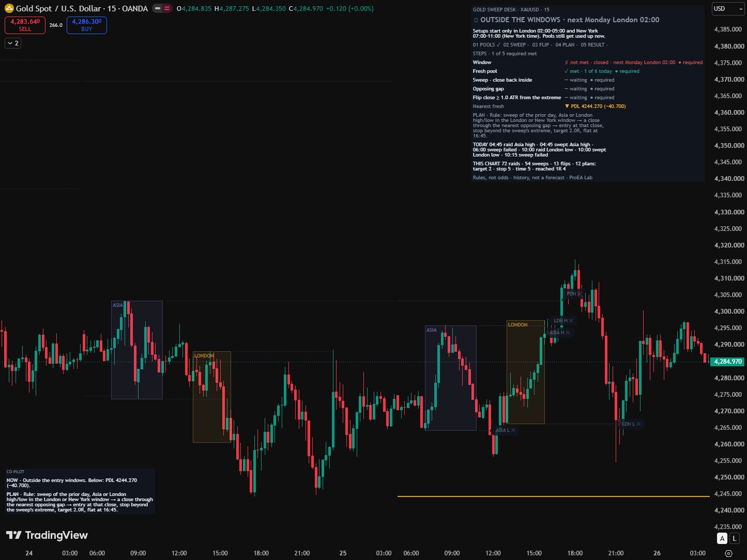The image size is (747, 560).
Task: Click date label 24 on time axis
Action: [29, 553]
